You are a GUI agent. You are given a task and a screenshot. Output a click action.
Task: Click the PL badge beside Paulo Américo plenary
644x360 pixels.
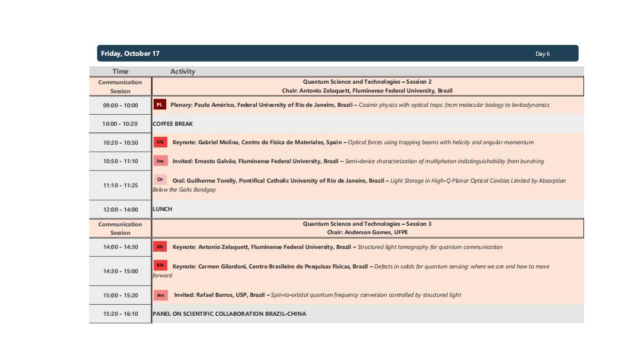point(160,105)
